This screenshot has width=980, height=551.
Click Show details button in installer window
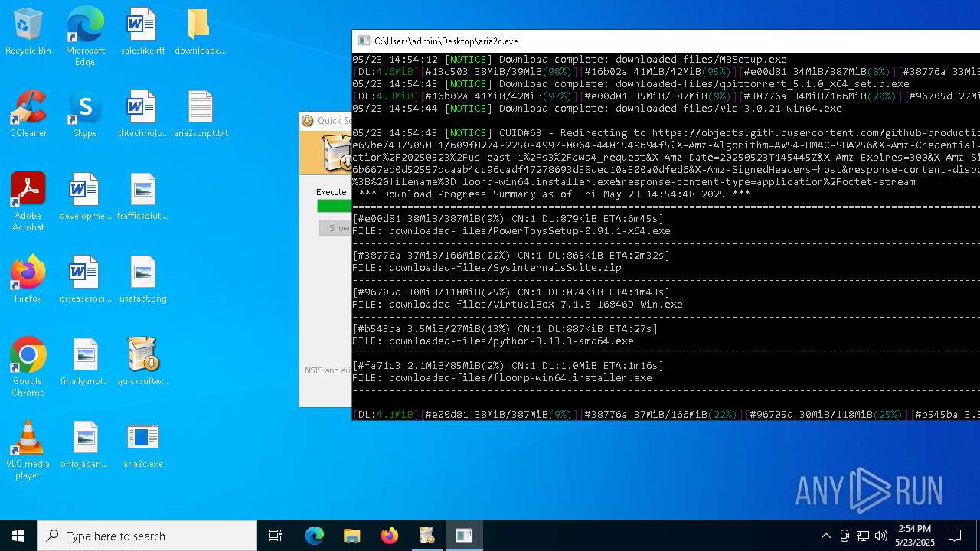(335, 228)
